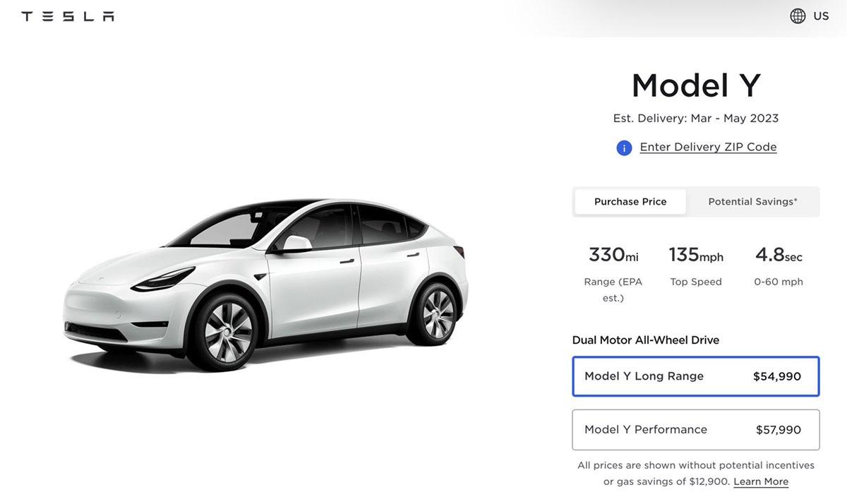Open Enter Delivery ZIP Code link
847x504 pixels.
coord(708,147)
